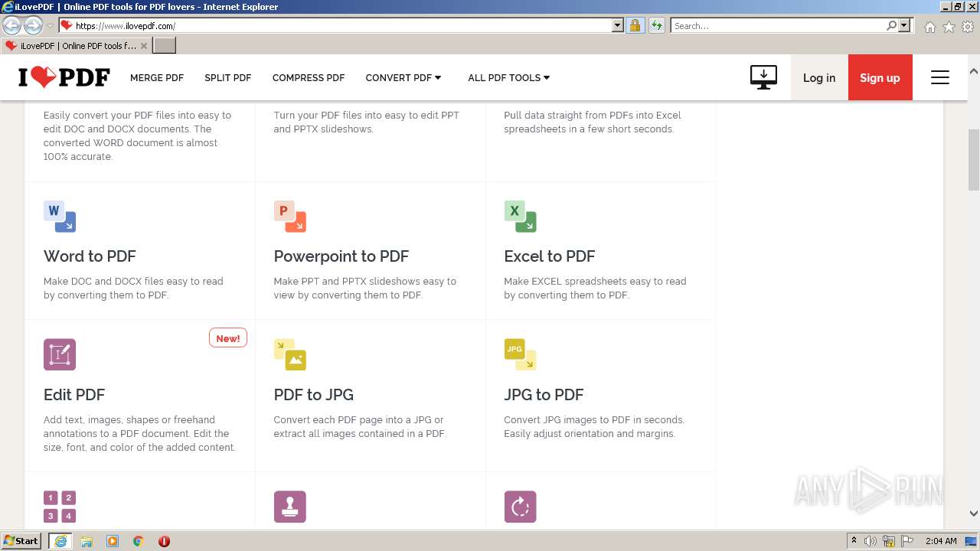Click the action center flag icon
Viewport: 980px width, 551px height.
(907, 541)
